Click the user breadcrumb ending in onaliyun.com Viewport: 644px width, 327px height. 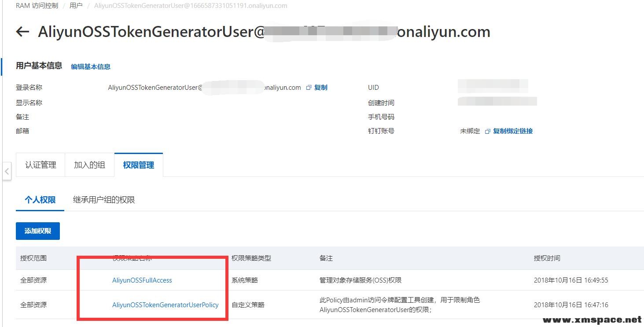[191, 6]
